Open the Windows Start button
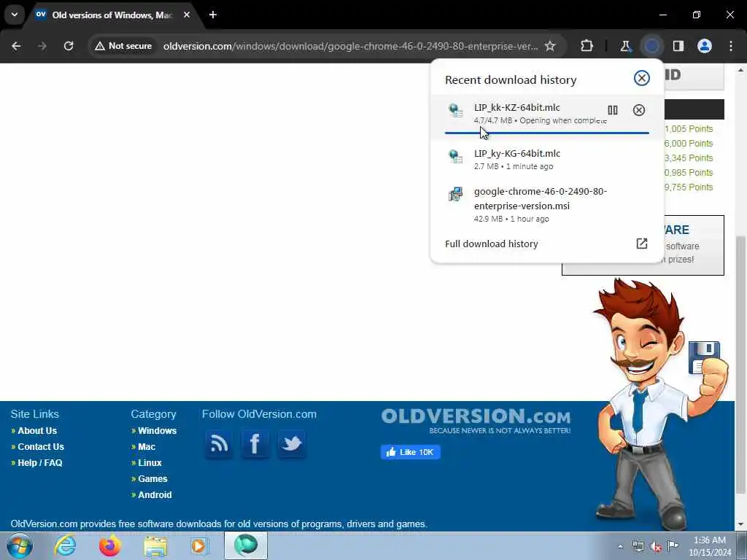 pyautogui.click(x=20, y=546)
